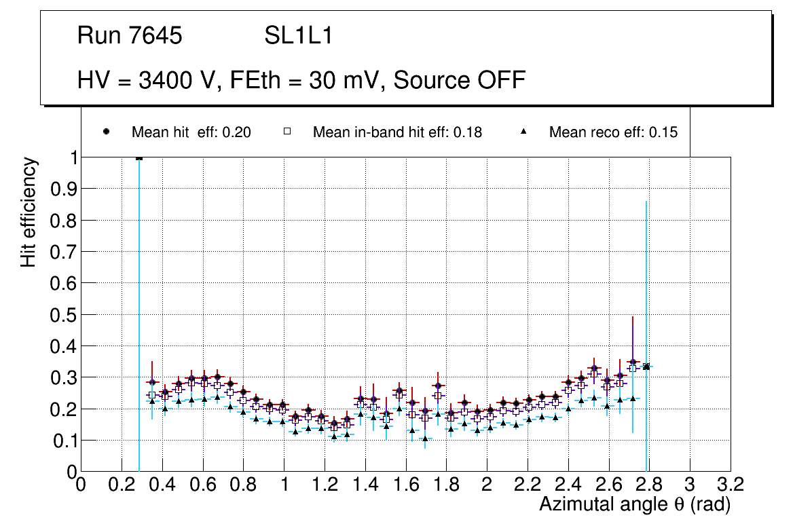Viewport: 812px width, 524px height.
Task: Click the 'Azimutal angle θ (rad)' axis title
Action: [634, 505]
